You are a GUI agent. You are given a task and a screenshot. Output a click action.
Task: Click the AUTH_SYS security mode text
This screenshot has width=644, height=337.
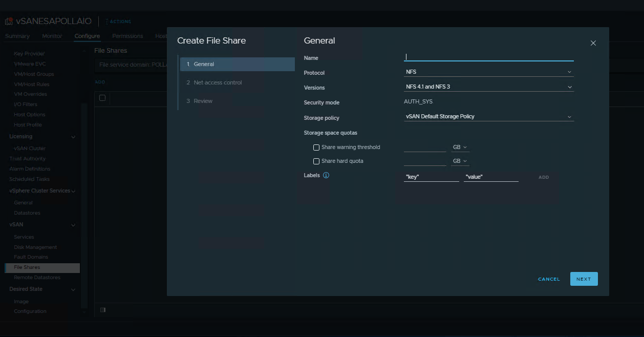pyautogui.click(x=418, y=101)
